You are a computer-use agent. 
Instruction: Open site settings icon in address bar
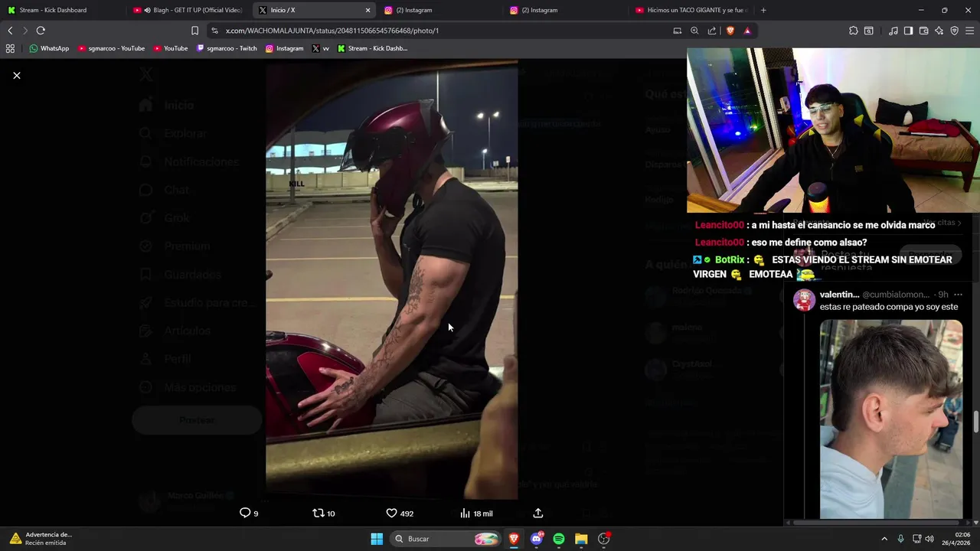[214, 31]
